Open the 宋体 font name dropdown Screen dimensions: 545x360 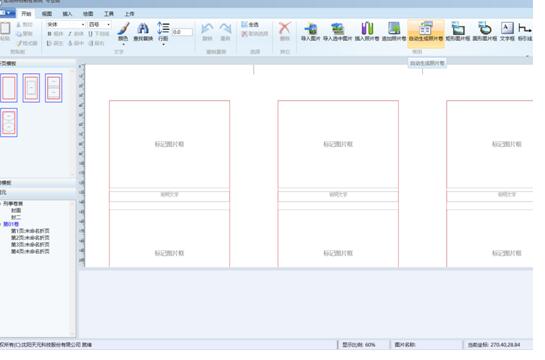point(66,24)
